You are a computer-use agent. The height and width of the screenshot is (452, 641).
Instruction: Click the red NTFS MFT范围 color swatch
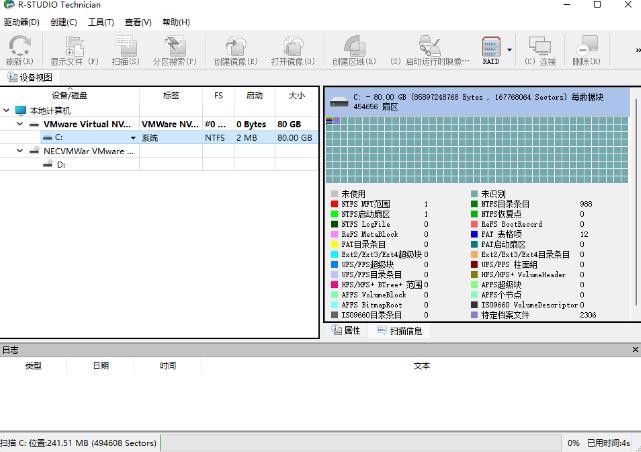pyautogui.click(x=334, y=204)
